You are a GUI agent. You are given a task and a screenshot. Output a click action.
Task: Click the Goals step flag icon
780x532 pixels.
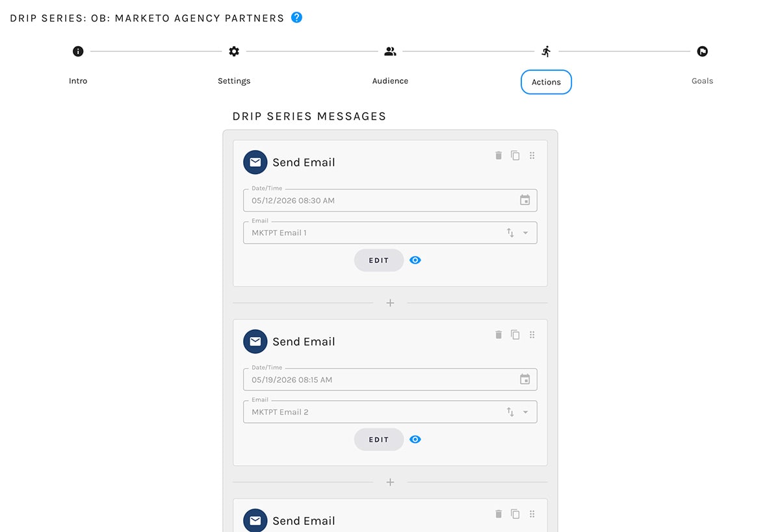coord(702,51)
